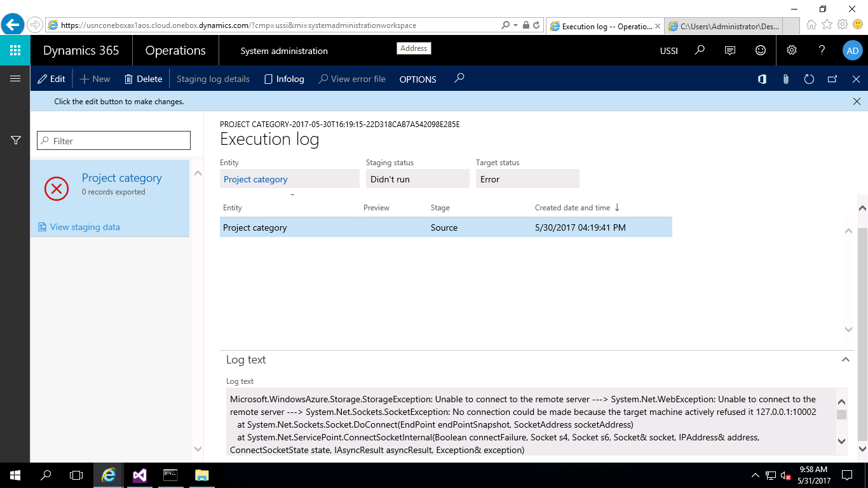
Task: Open the settings gear icon
Action: tap(792, 50)
